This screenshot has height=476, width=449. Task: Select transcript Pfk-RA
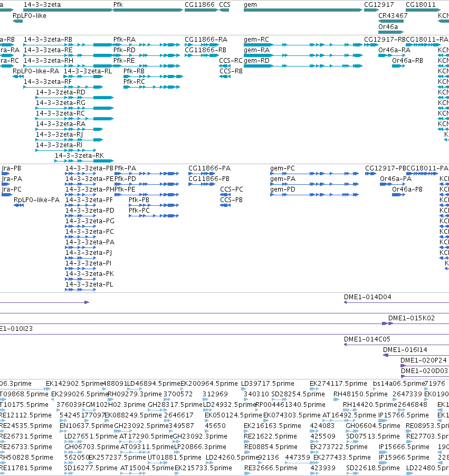(x=125, y=40)
